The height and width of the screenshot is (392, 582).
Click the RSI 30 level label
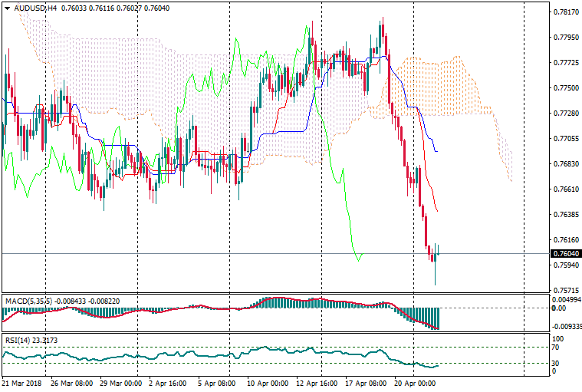pos(557,363)
